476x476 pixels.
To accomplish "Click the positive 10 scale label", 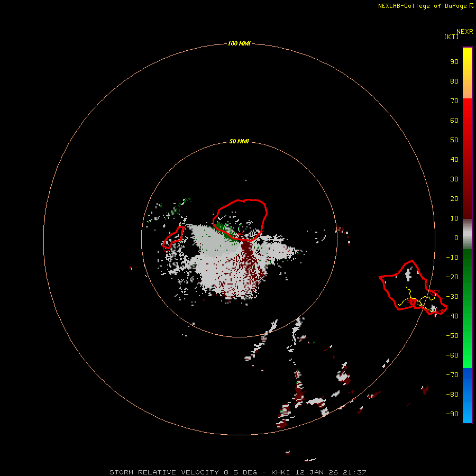I will pyautogui.click(x=454, y=218).
